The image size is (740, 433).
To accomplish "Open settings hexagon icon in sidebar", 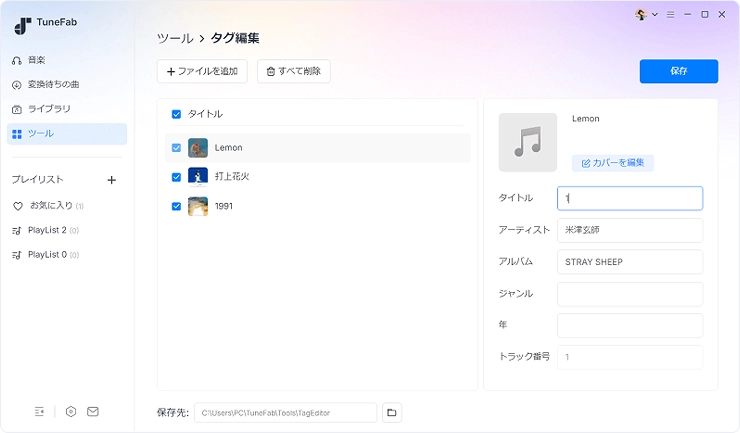I will click(x=71, y=412).
